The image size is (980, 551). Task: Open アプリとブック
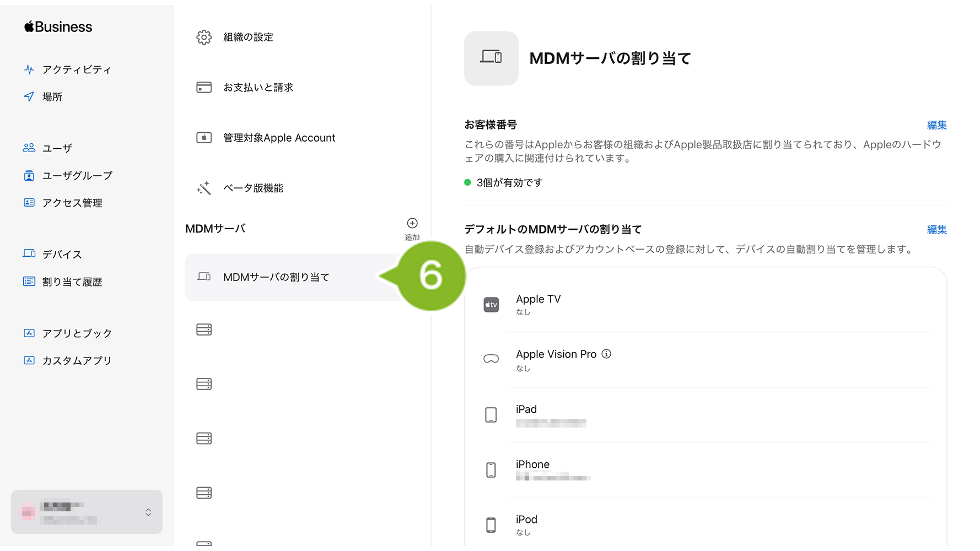point(77,333)
